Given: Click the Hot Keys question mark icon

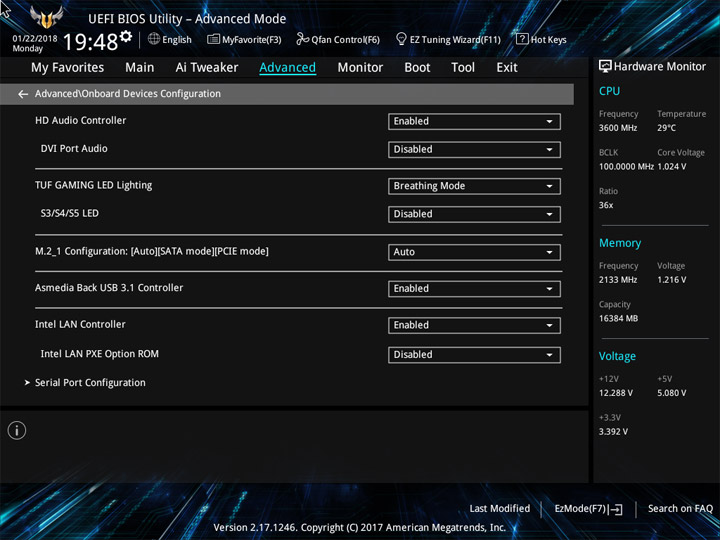Looking at the screenshot, I should [522, 39].
